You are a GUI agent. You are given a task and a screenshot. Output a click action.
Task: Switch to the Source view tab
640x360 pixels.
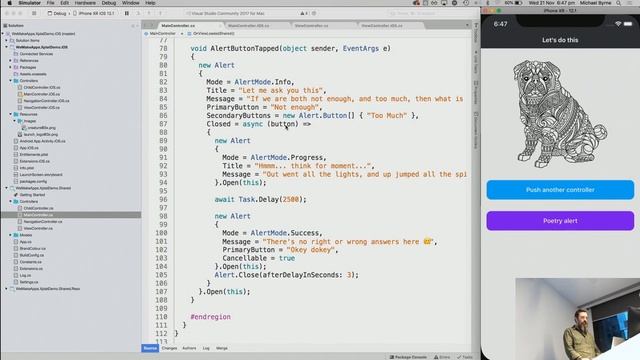point(150,348)
